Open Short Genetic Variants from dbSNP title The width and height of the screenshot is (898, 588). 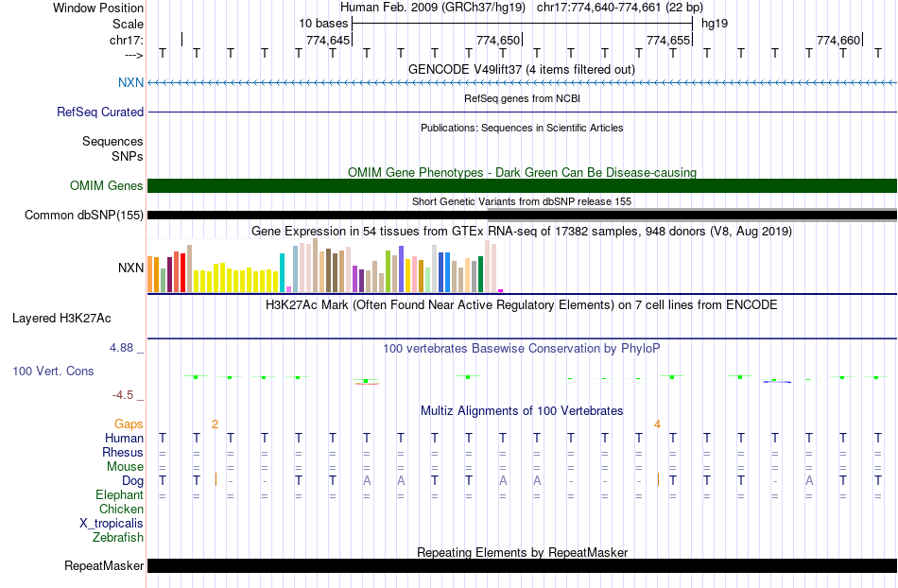(522, 201)
